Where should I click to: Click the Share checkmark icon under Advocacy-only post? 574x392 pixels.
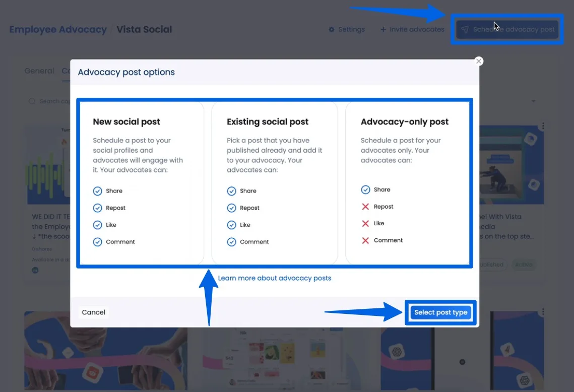(x=365, y=189)
